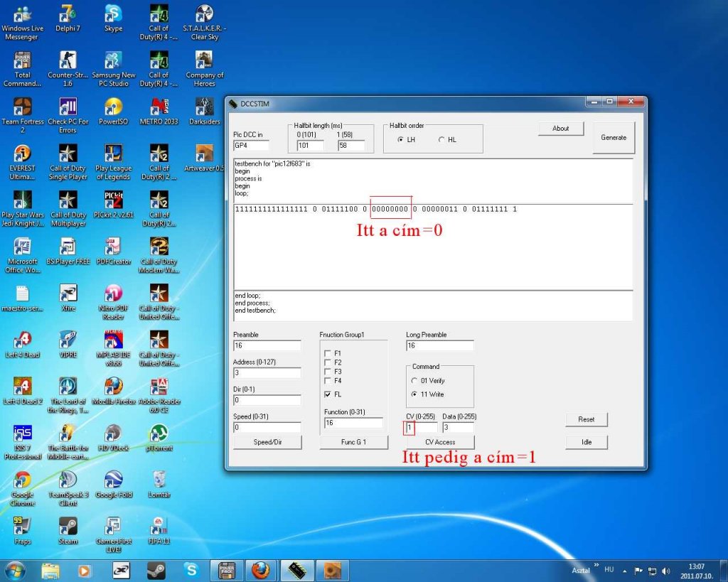Image resolution: width=728 pixels, height=582 pixels.
Task: Open the Delphi 7 desktop shortcut
Action: click(68, 19)
